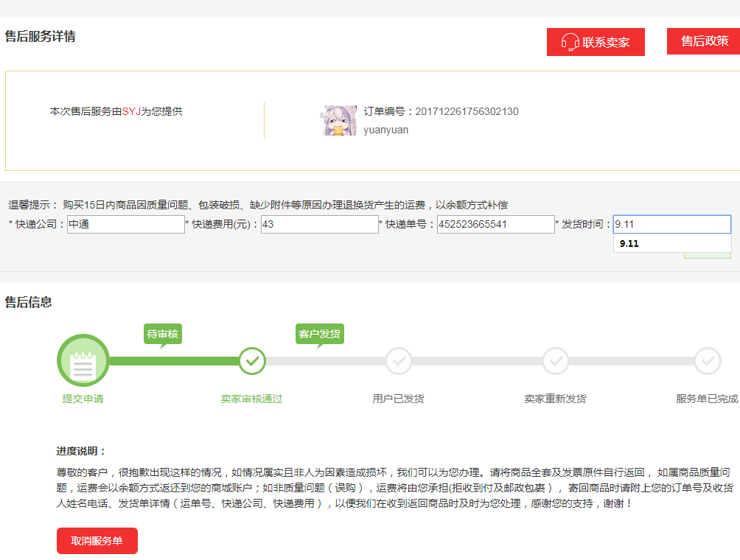Click the 联系卖家 contact seller button
740x560 pixels.
[x=596, y=42]
